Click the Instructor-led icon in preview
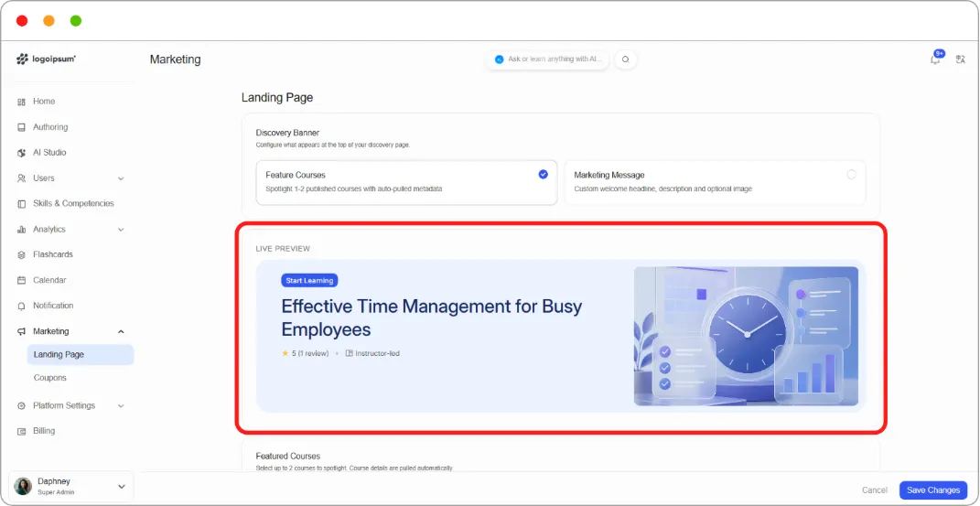980x506 pixels. click(x=350, y=353)
